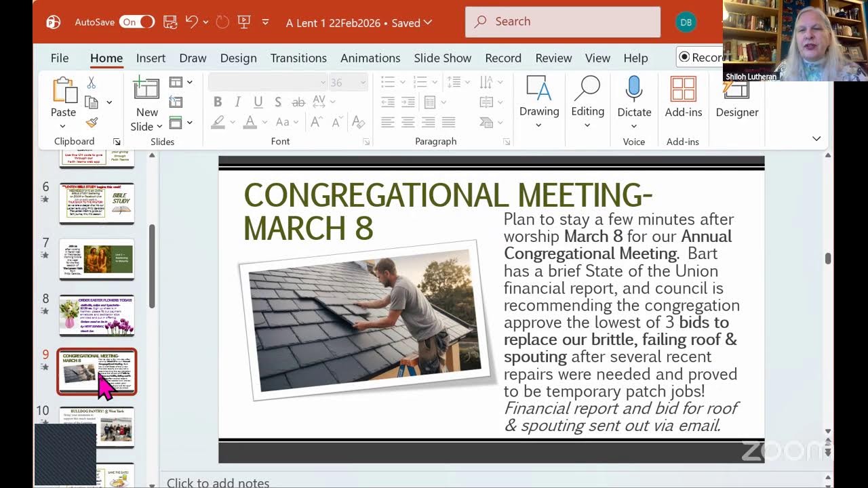Click the Reset slide icon
The height and width of the screenshot is (488, 868).
[176, 102]
